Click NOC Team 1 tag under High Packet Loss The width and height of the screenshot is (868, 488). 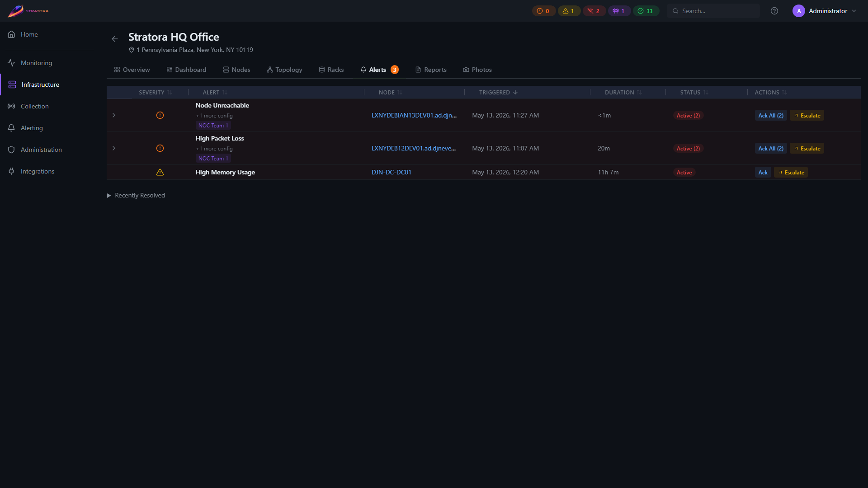[x=213, y=159]
